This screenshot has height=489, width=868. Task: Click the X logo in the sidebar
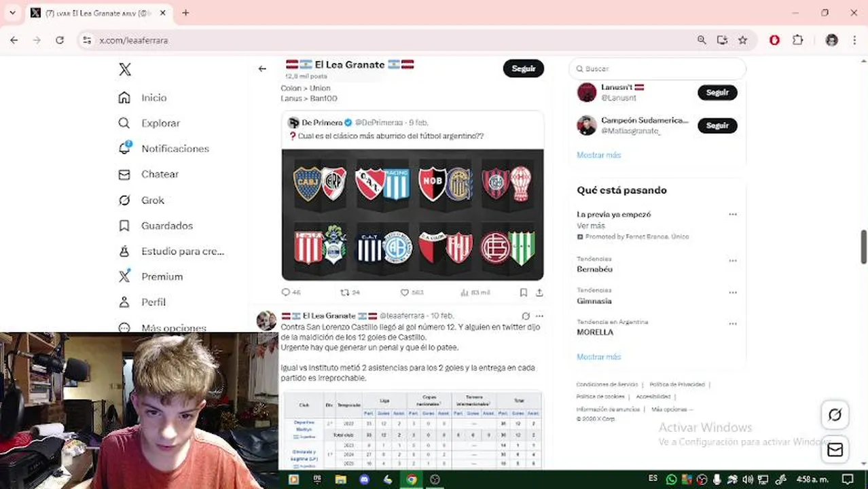point(124,69)
